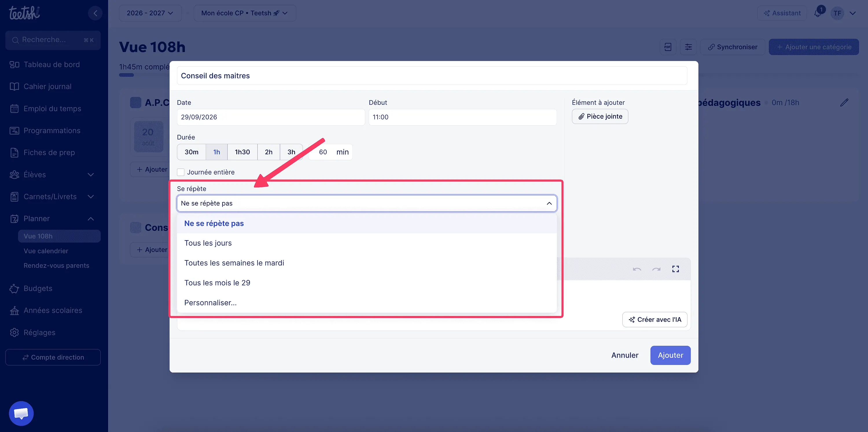Open the 2026 - 2027 year dropdown
868x432 pixels.
click(150, 13)
